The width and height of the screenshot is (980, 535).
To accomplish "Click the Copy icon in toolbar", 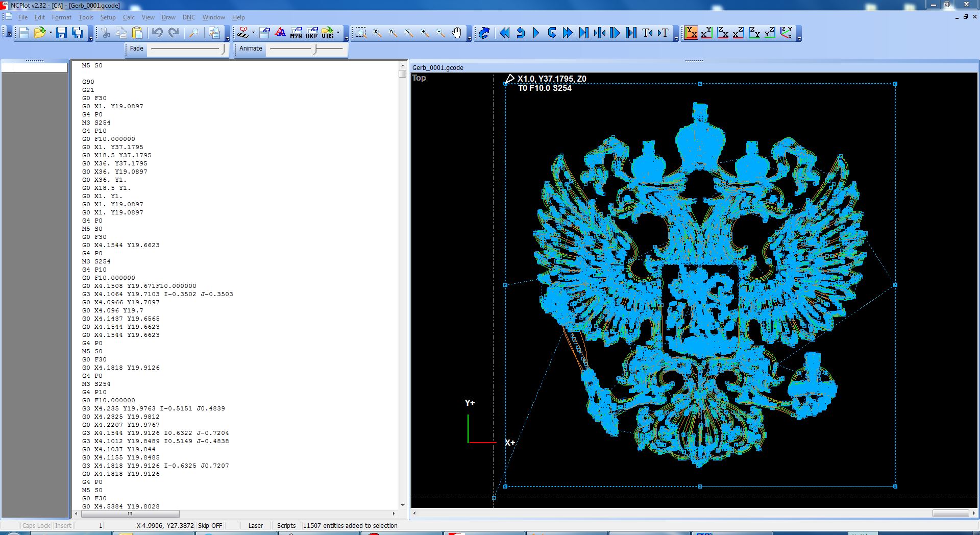I will (121, 33).
